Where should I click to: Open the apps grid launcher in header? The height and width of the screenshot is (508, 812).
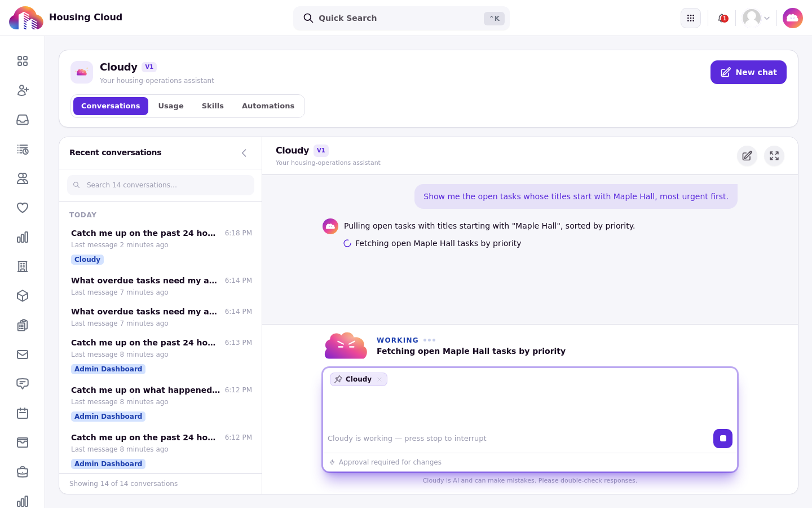coord(691,18)
